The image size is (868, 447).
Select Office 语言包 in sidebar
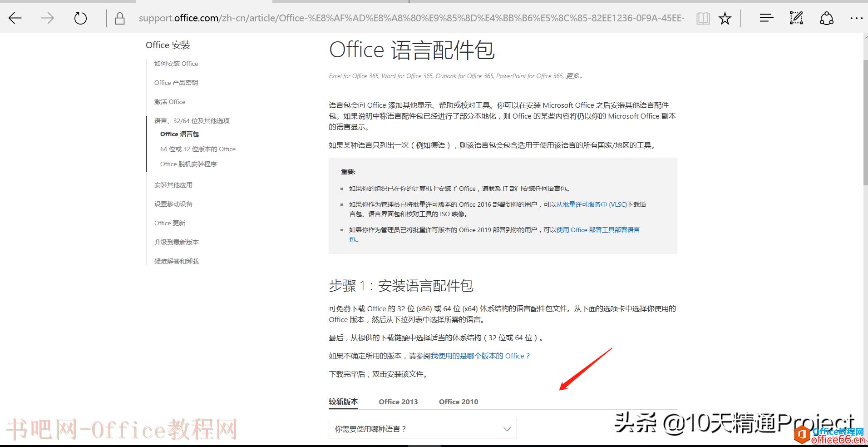pos(180,134)
